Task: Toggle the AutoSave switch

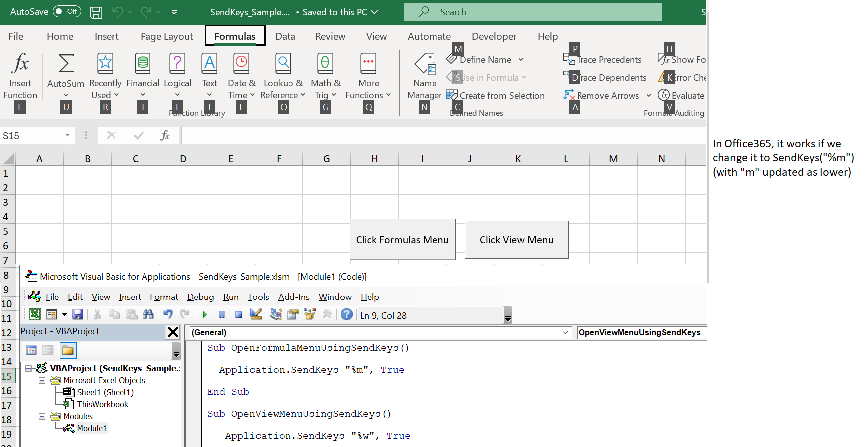Action: (67, 11)
